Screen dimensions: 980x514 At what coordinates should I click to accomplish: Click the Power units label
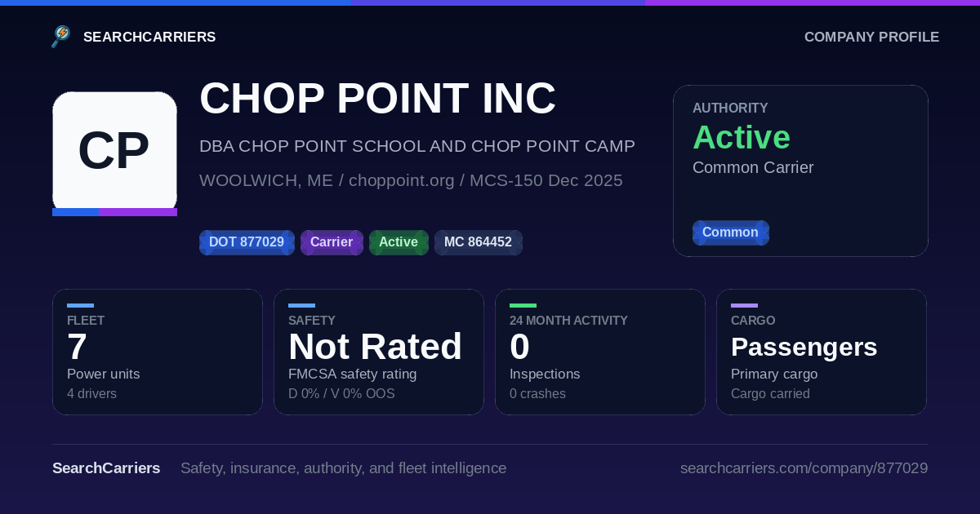tap(103, 374)
